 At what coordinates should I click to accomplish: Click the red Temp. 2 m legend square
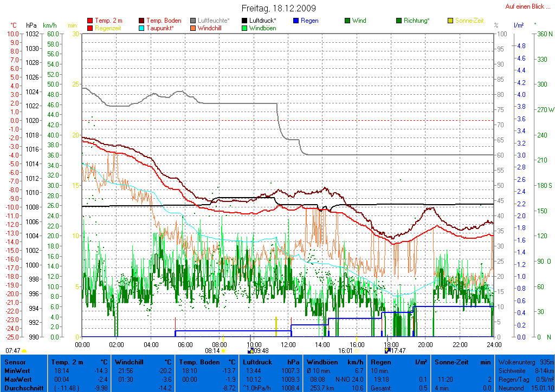(90, 21)
